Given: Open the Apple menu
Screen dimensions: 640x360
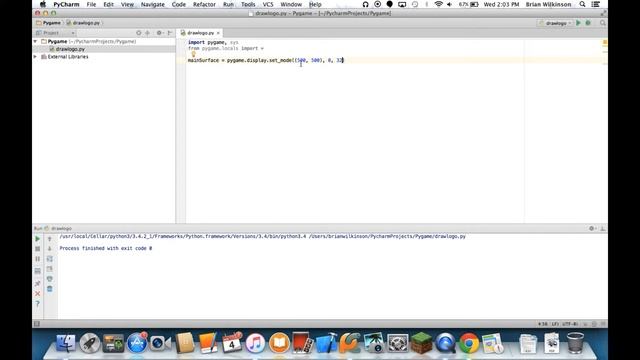Looking at the screenshot, I should [43, 4].
